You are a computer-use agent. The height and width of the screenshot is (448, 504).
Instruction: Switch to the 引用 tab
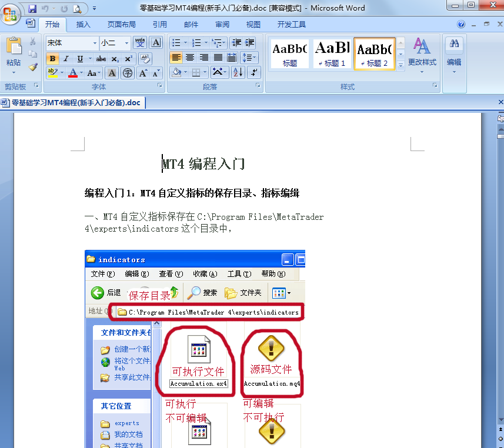click(x=160, y=25)
